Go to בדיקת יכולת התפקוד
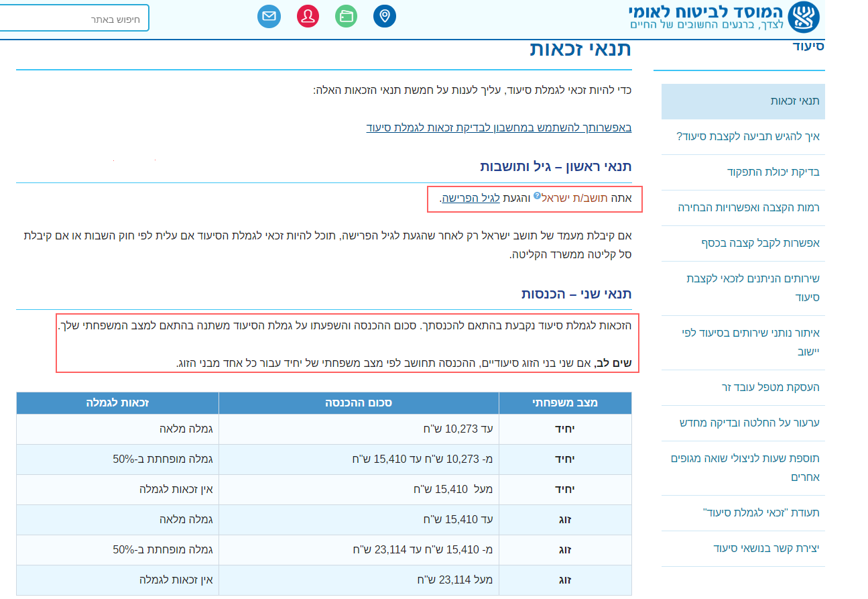Viewport: 868px width, 599px height. (x=773, y=172)
